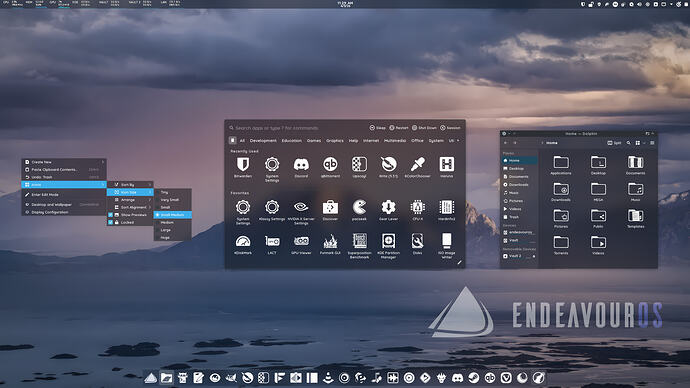Screen dimensions: 690x388
Task: Switch to the Graphics category tab
Action: pos(334,140)
